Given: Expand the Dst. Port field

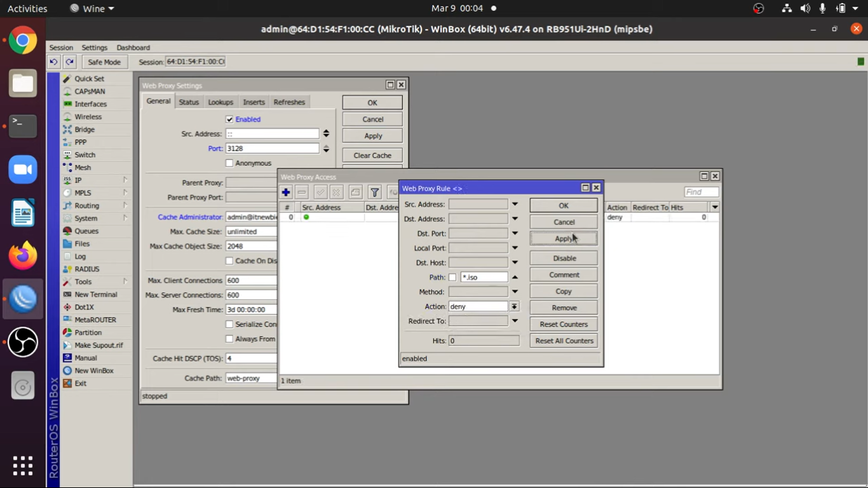Looking at the screenshot, I should coord(515,234).
